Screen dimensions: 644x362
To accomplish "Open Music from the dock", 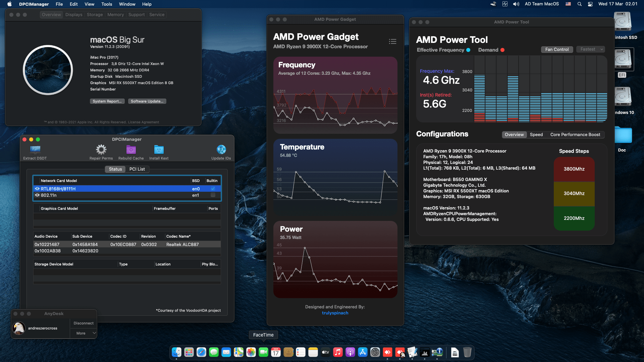I will tap(338, 352).
